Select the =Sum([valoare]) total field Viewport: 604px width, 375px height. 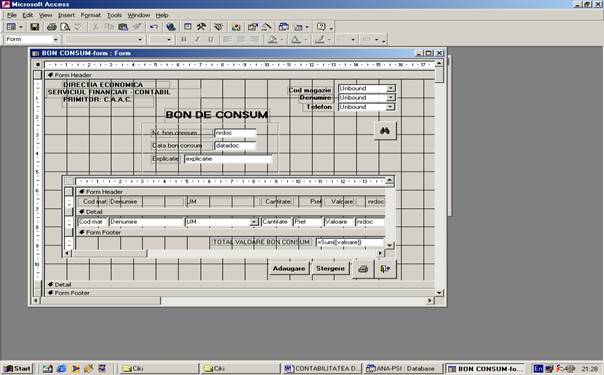click(350, 242)
